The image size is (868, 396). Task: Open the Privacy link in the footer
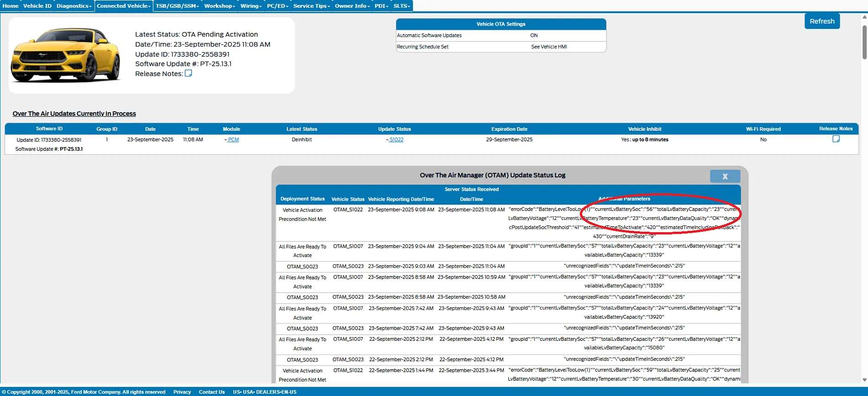(182, 392)
